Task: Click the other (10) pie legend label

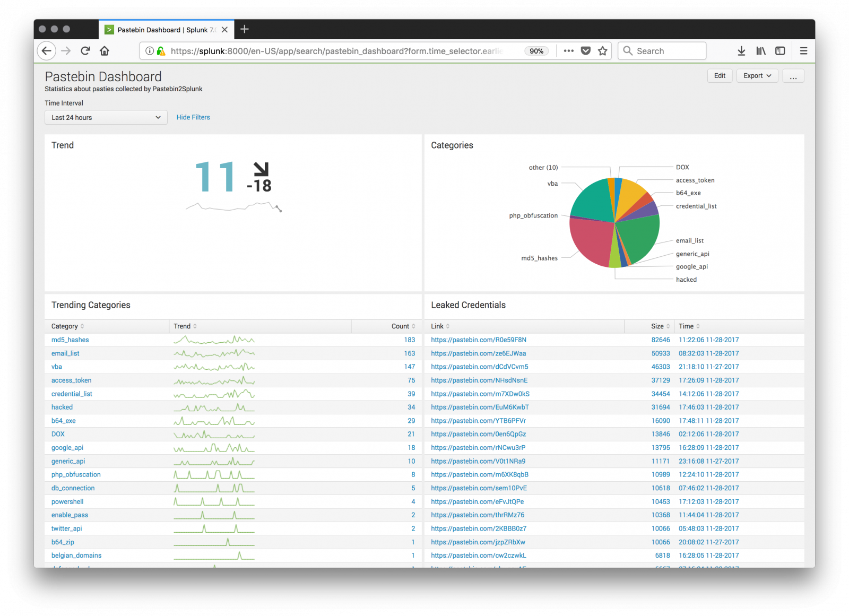Action: coord(543,168)
